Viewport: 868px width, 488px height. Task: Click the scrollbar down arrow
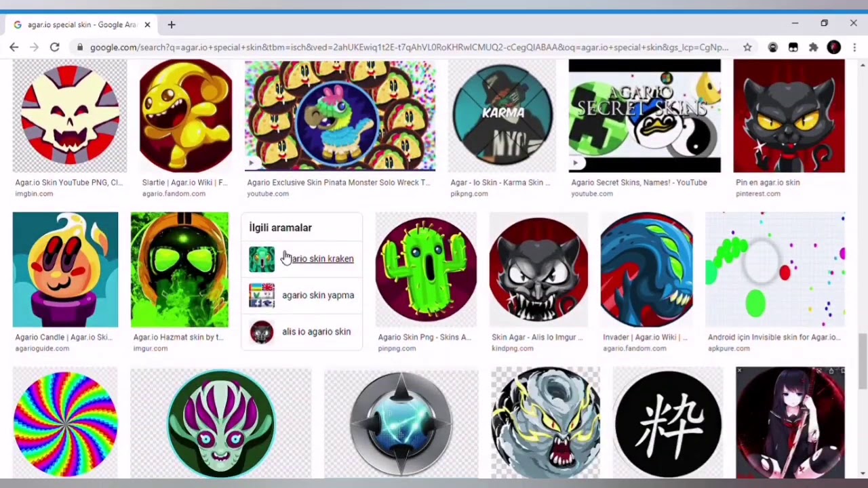(x=863, y=473)
